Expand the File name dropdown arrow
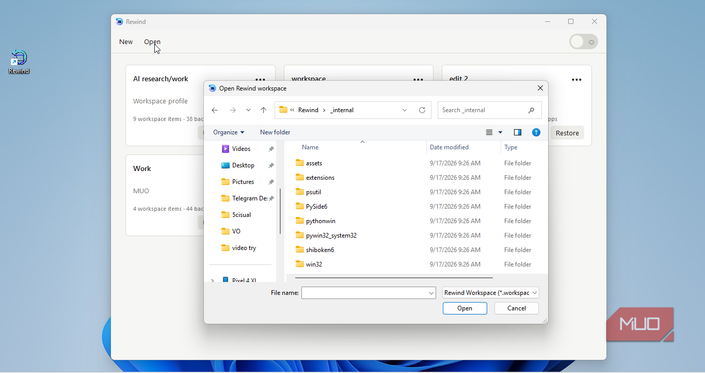 (x=431, y=293)
